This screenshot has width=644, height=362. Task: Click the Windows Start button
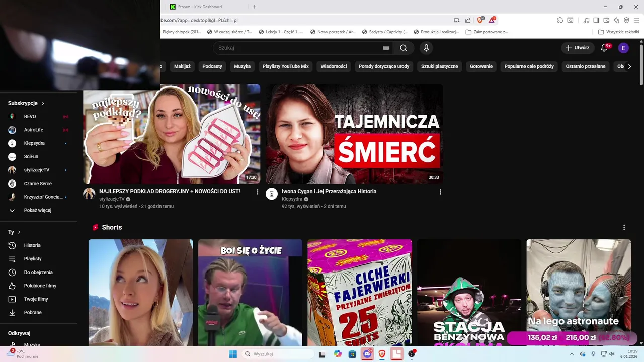click(233, 354)
